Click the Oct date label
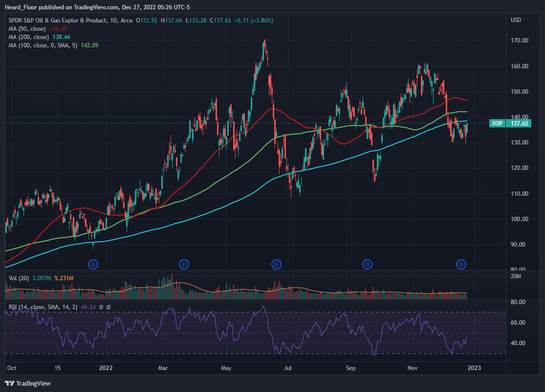 pyautogui.click(x=12, y=368)
